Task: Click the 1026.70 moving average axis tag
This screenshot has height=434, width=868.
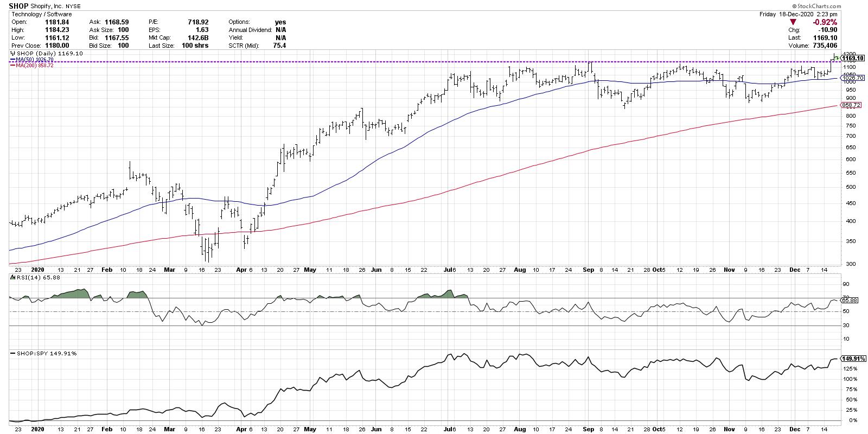Action: [852, 78]
